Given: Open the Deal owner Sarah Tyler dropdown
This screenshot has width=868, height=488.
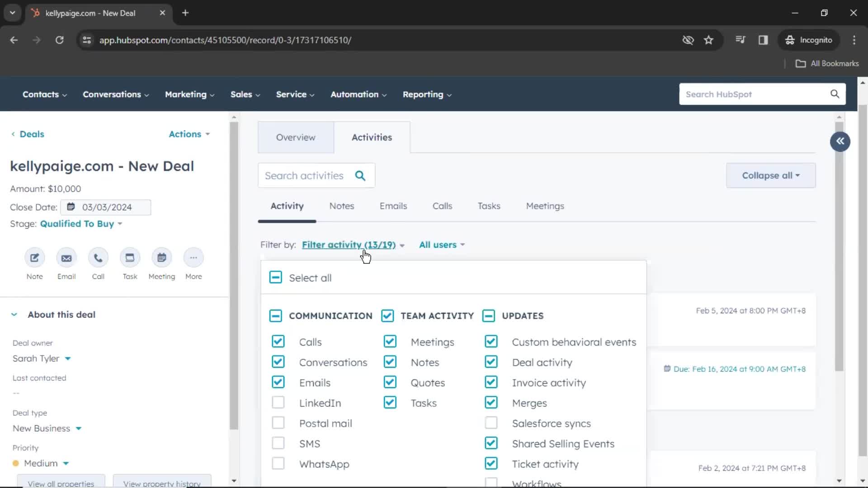Looking at the screenshot, I should click(x=42, y=359).
